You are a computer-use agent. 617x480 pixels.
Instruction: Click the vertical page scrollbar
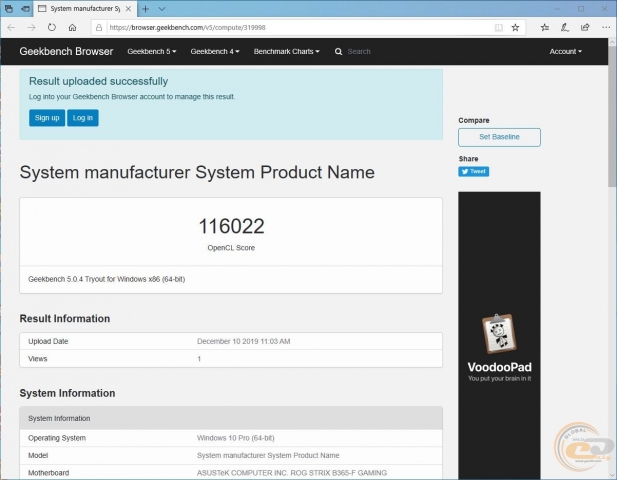tap(612, 118)
